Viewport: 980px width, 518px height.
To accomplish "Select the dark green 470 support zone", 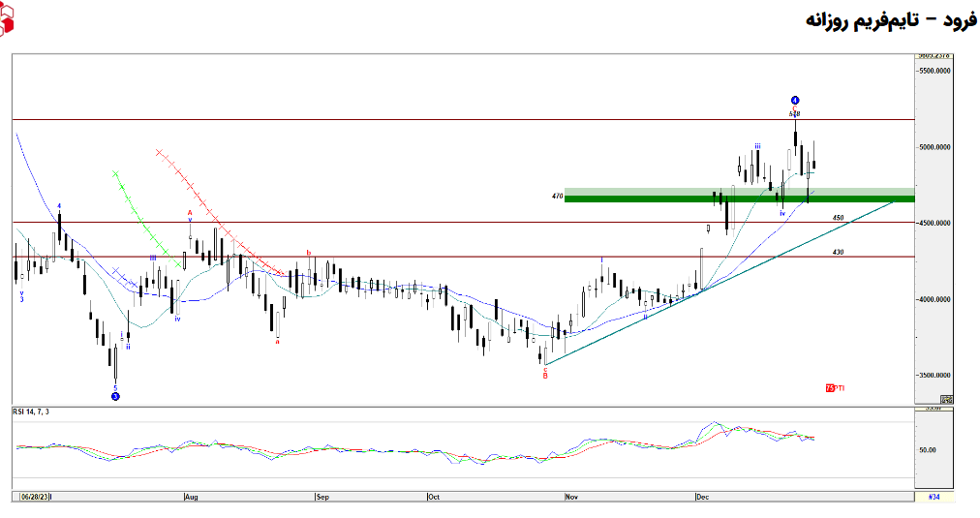I will 678,199.
